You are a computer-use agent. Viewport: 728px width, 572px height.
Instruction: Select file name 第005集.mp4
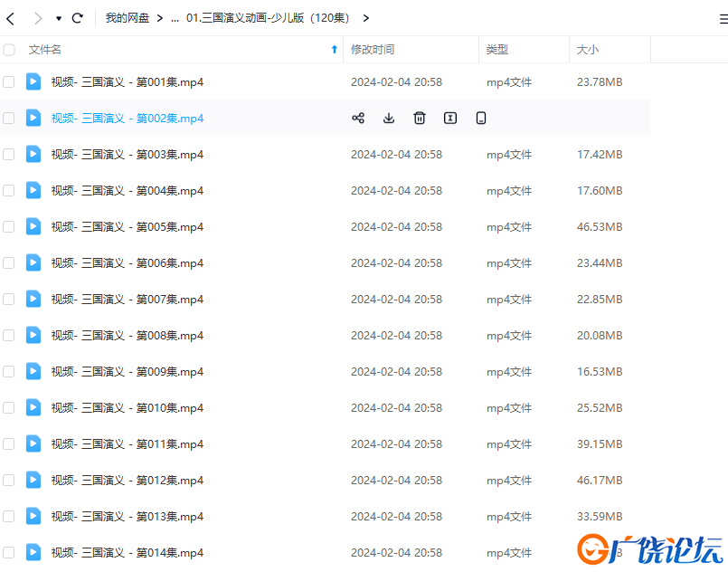click(x=128, y=227)
